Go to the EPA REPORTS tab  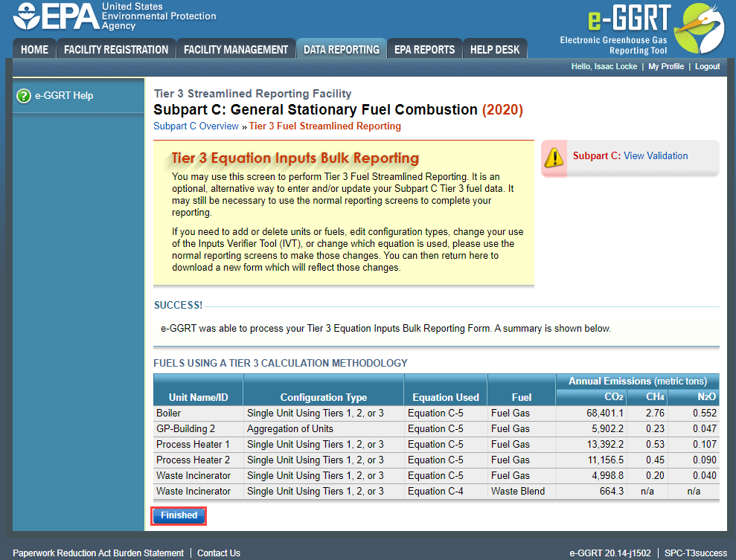point(424,49)
